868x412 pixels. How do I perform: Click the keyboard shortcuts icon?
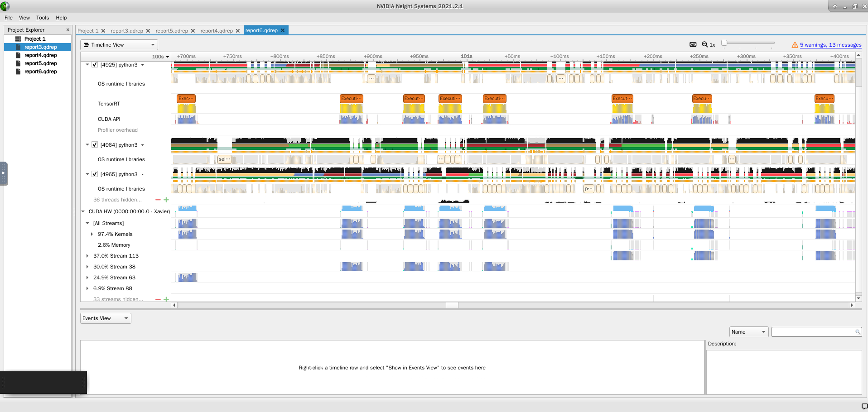[693, 44]
